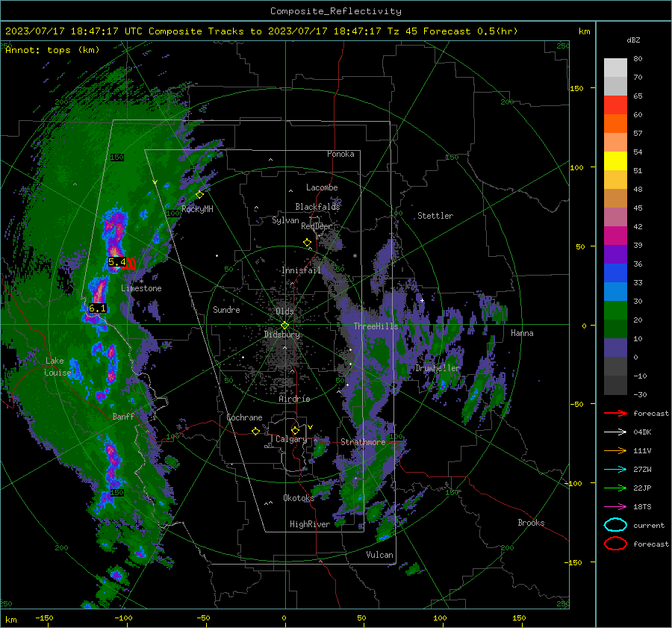Click the Drumheller town label
This screenshot has height=628, width=672.
click(x=438, y=368)
